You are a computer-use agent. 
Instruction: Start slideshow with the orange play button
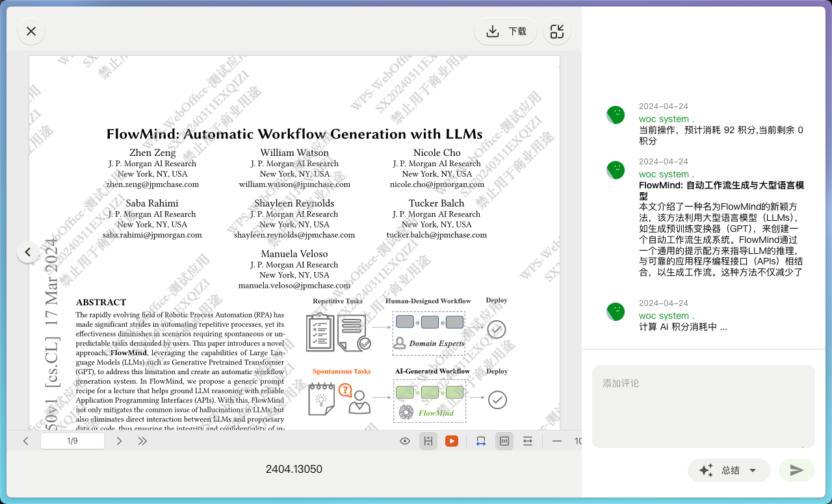452,441
